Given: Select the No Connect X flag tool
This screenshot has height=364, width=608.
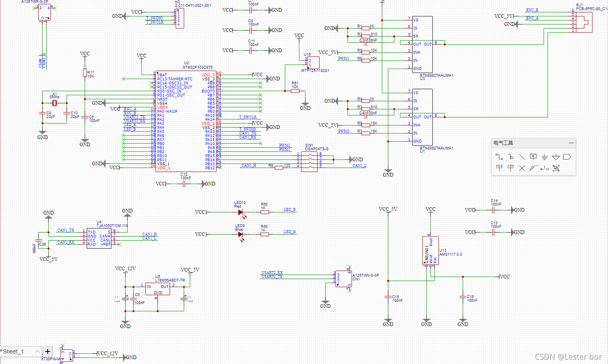Looking at the screenshot, I should (522, 168).
